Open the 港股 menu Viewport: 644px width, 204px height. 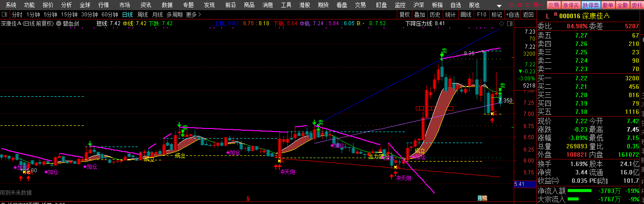(305, 5)
